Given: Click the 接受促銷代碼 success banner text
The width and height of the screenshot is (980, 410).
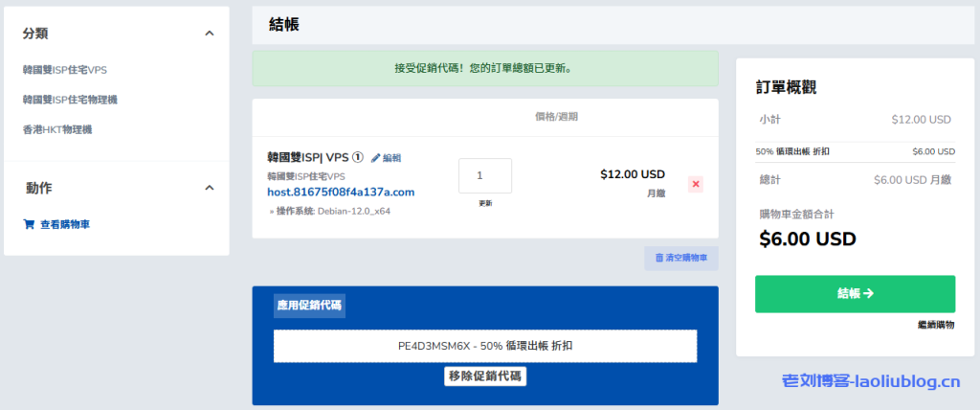Looking at the screenshot, I should (485, 68).
